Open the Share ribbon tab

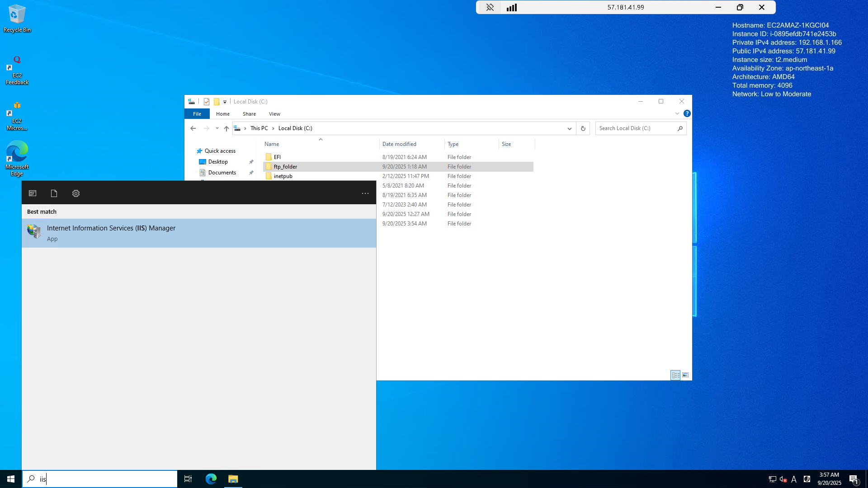(x=249, y=114)
